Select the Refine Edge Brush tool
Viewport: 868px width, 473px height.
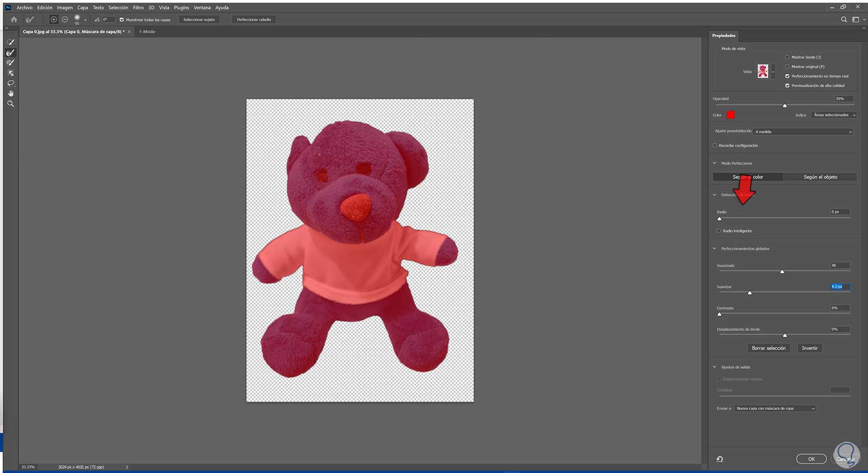click(x=10, y=53)
